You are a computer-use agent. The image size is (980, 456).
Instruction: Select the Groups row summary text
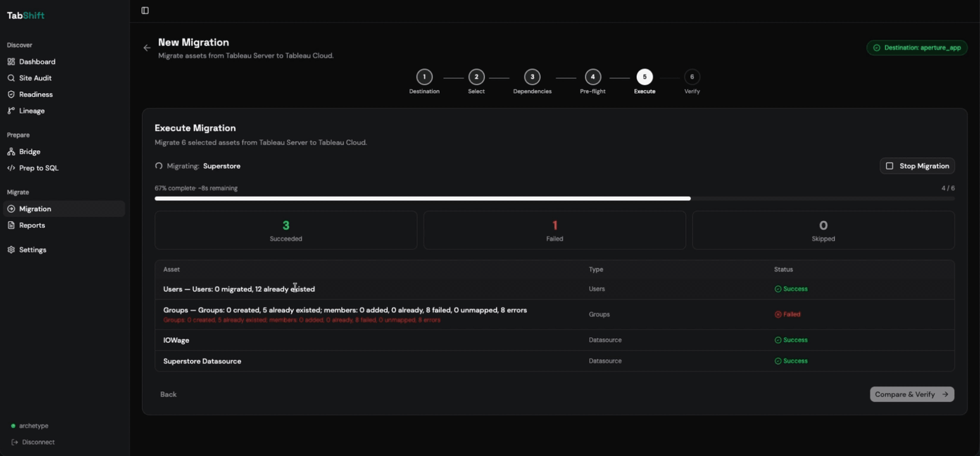345,310
